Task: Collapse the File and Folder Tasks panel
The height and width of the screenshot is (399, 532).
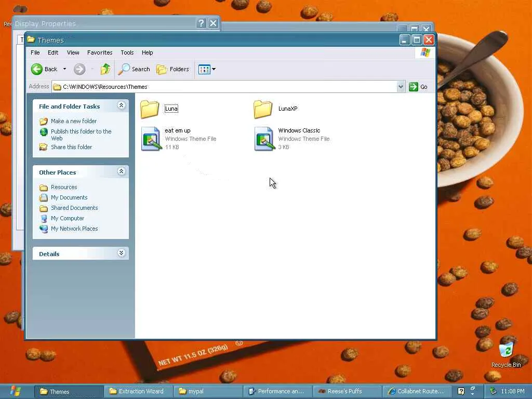Action: [121, 105]
